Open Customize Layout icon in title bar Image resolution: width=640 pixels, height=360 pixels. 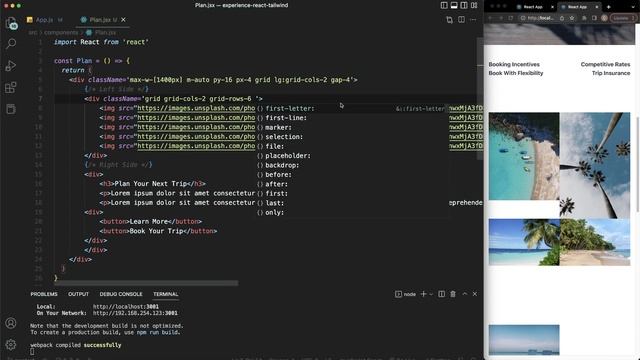[474, 5]
